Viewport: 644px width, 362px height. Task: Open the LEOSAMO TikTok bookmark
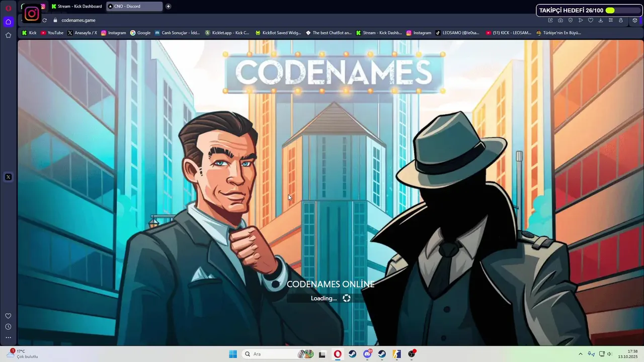[x=457, y=33]
